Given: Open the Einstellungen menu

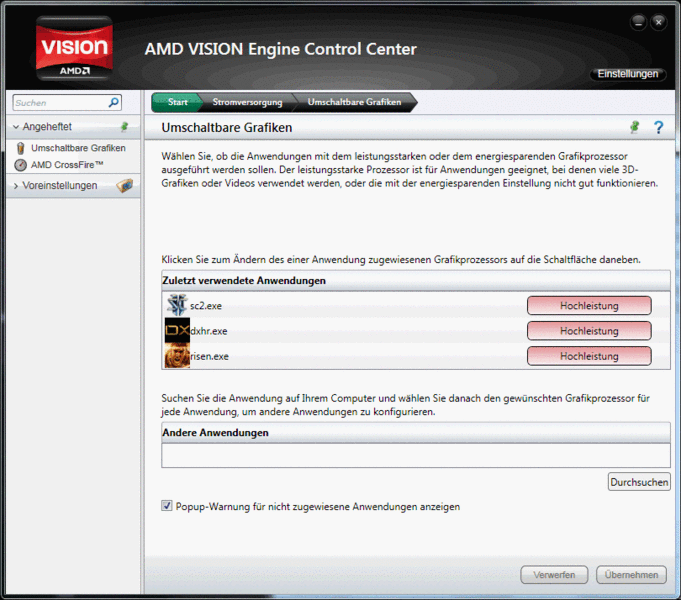Looking at the screenshot, I should pyautogui.click(x=628, y=74).
